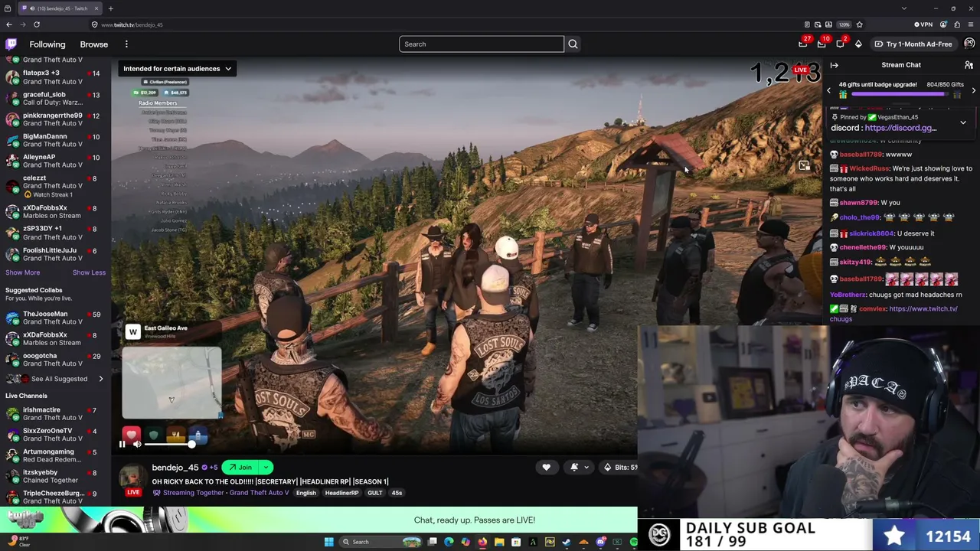The image size is (980, 551).
Task: Open the browser extensions puzzle icon
Action: coord(957,24)
